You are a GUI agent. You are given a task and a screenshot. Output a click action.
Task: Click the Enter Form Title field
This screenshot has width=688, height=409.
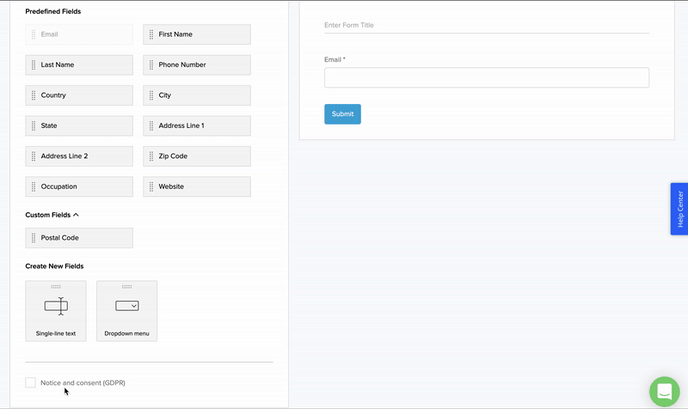click(486, 25)
